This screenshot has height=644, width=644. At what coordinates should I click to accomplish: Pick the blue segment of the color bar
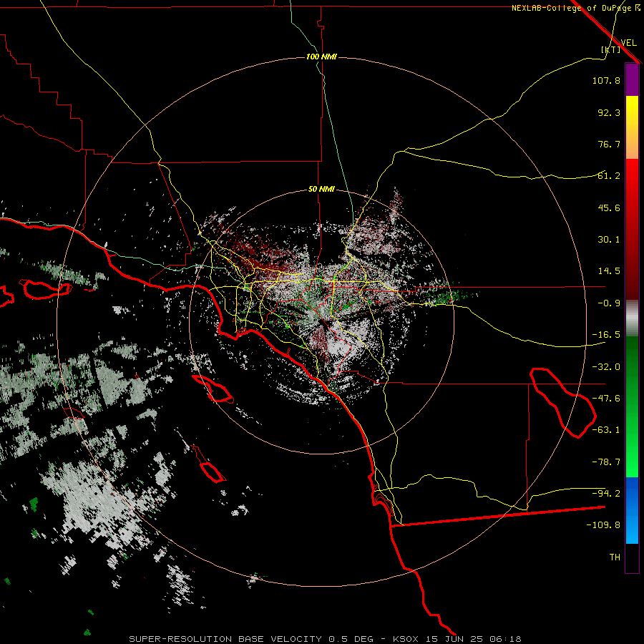pos(632,510)
